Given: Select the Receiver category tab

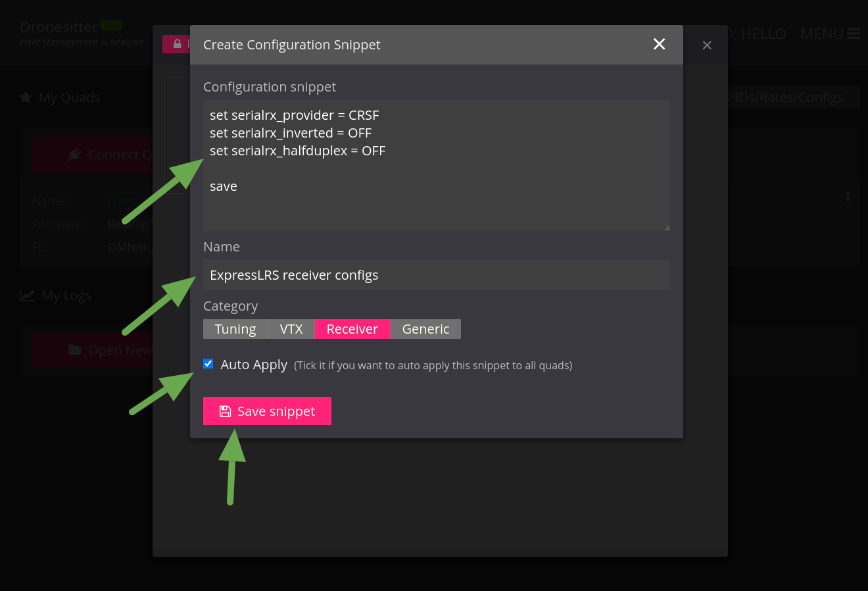Looking at the screenshot, I should [x=352, y=328].
